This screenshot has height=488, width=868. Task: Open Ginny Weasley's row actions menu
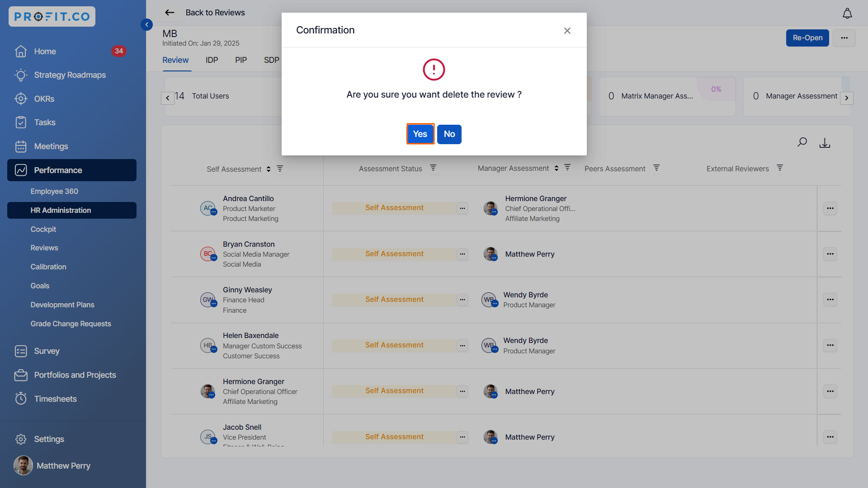coord(830,300)
